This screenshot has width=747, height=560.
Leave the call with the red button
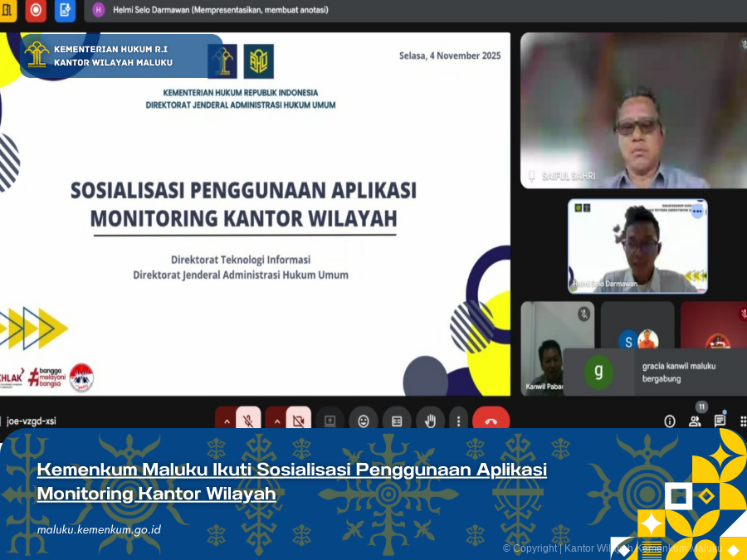pos(491,420)
